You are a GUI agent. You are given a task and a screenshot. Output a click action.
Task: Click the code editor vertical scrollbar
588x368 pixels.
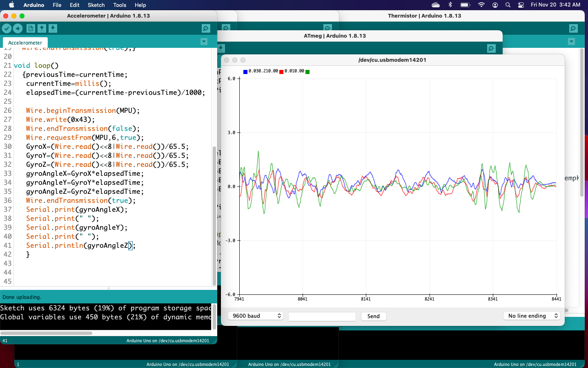pyautogui.click(x=214, y=216)
